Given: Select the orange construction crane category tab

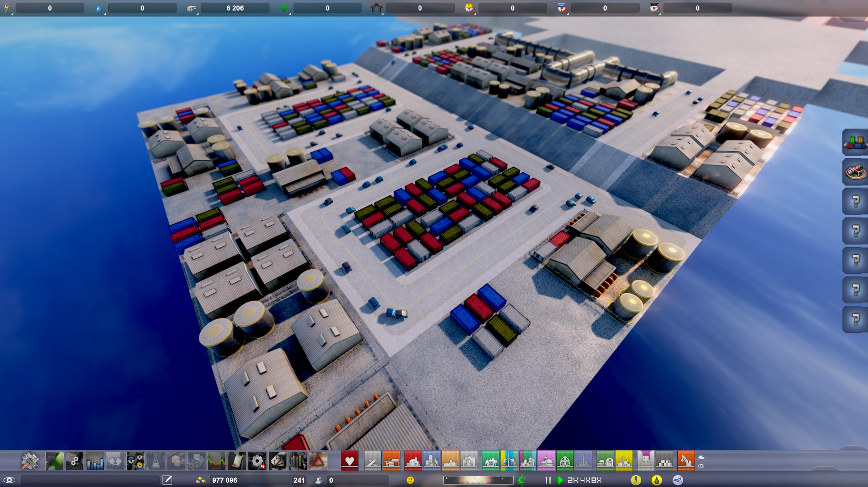Looking at the screenshot, I should 686,461.
